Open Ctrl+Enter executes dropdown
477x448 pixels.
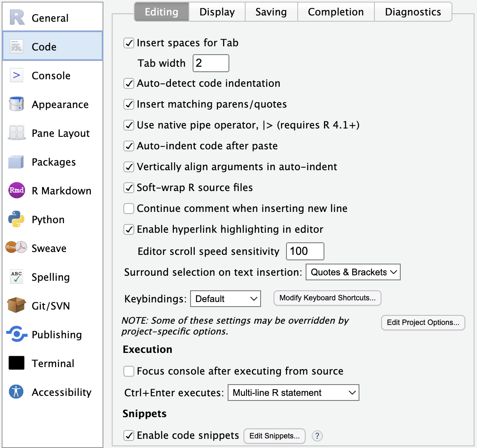point(293,393)
